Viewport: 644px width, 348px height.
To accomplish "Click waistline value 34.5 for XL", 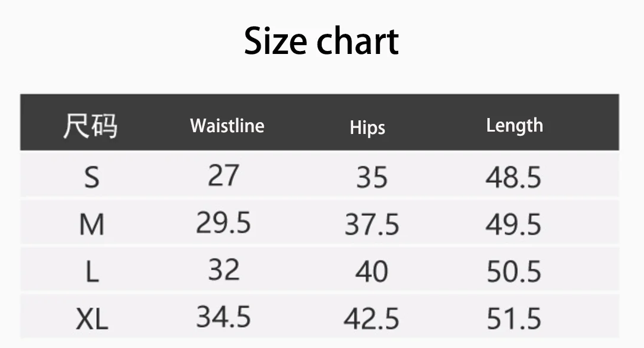I will pyautogui.click(x=224, y=317).
